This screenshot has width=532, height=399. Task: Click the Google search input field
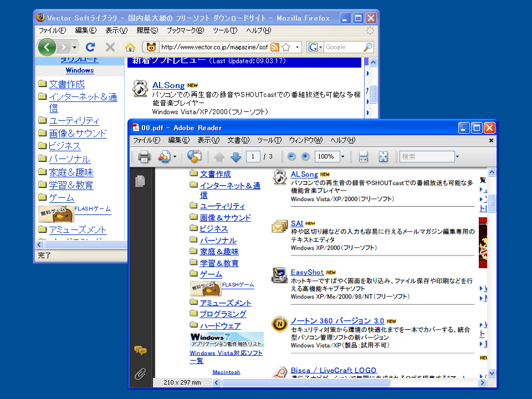click(343, 47)
